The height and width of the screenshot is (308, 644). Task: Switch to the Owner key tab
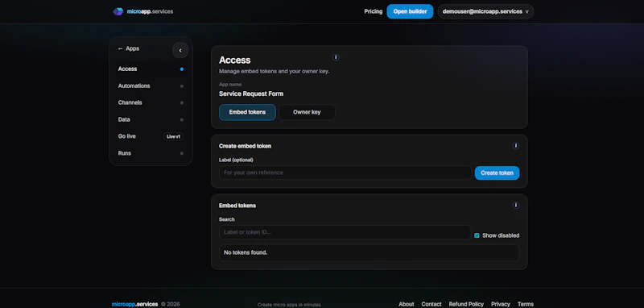[x=307, y=112]
